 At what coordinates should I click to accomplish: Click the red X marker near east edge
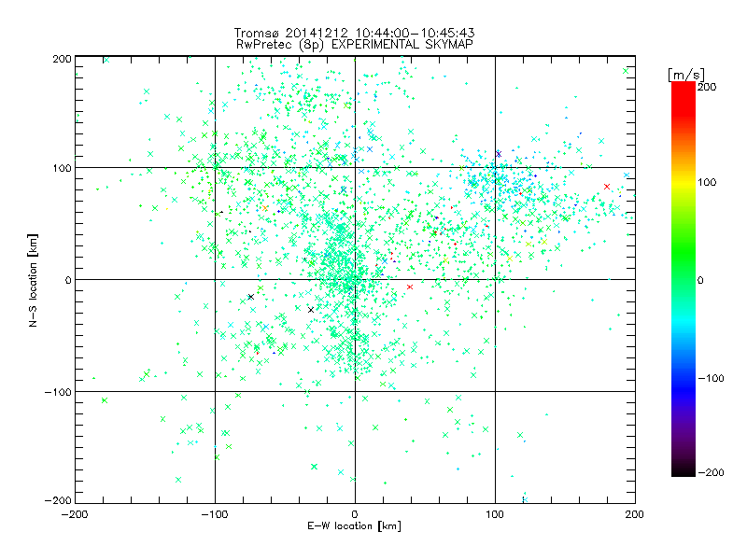tap(606, 187)
